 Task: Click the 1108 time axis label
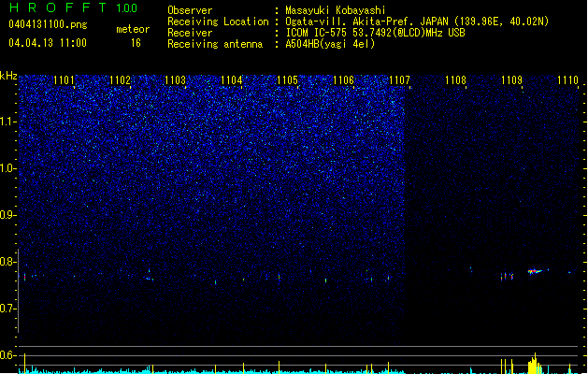(455, 80)
